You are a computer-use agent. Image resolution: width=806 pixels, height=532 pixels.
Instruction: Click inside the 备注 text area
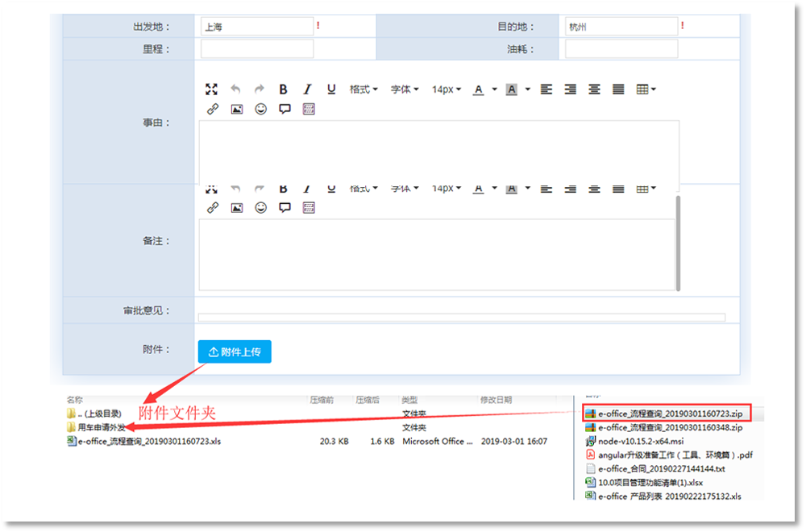pyautogui.click(x=437, y=255)
